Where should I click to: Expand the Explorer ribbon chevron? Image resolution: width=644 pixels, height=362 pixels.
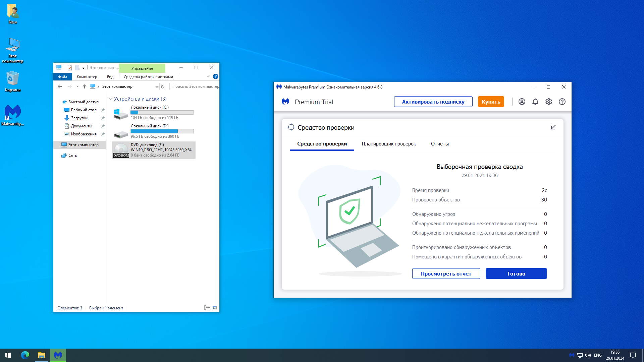[208, 76]
